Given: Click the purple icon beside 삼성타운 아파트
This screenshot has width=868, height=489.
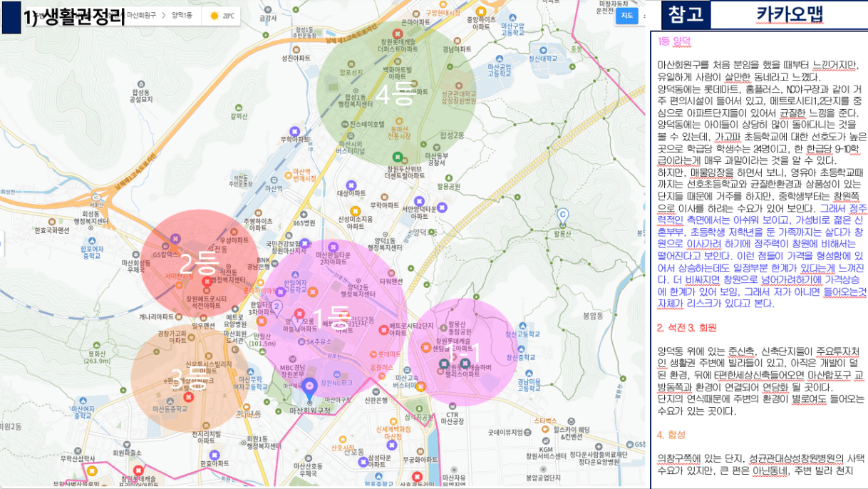Looking at the screenshot, I should [x=362, y=462].
